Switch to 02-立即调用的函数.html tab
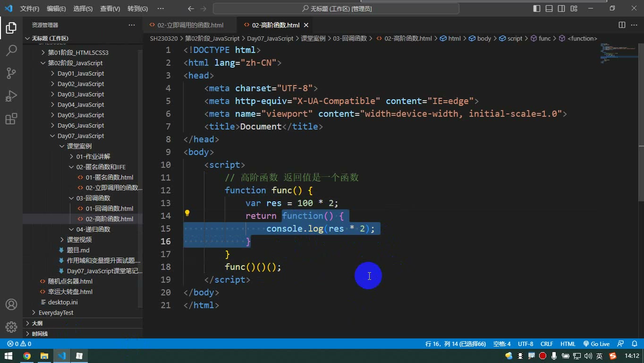 tap(190, 25)
